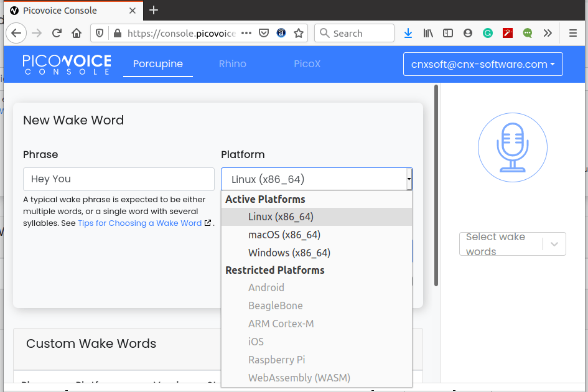Open the Grammarly extension icon
Image resolution: width=588 pixels, height=392 pixels.
(487, 34)
